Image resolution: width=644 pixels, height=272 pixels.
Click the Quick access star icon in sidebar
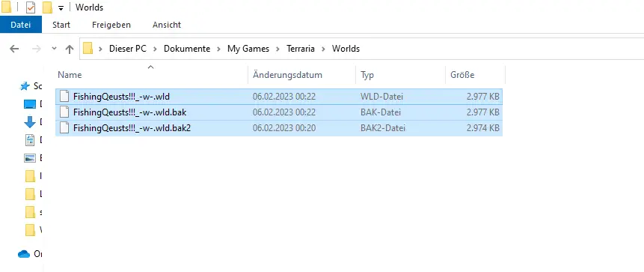[x=25, y=86]
